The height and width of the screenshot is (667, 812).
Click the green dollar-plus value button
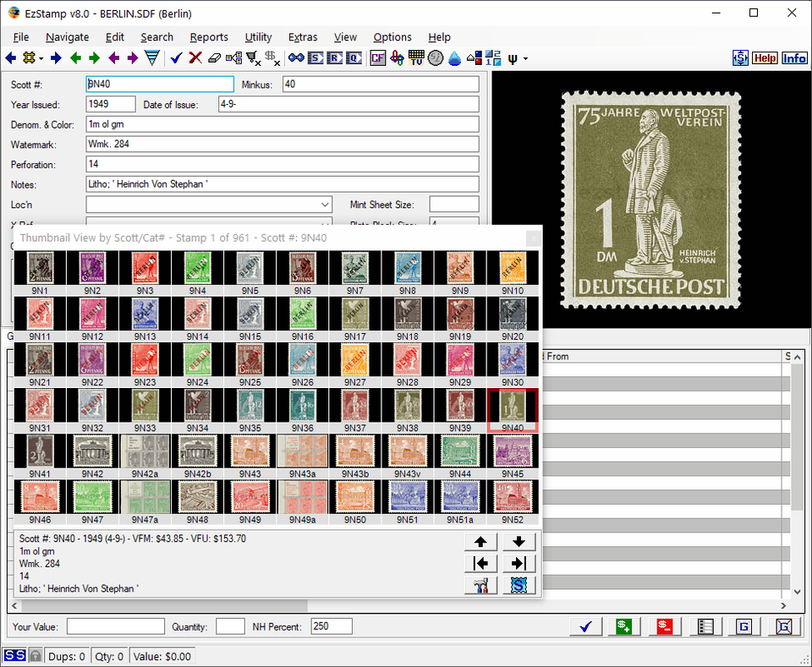[x=624, y=626]
